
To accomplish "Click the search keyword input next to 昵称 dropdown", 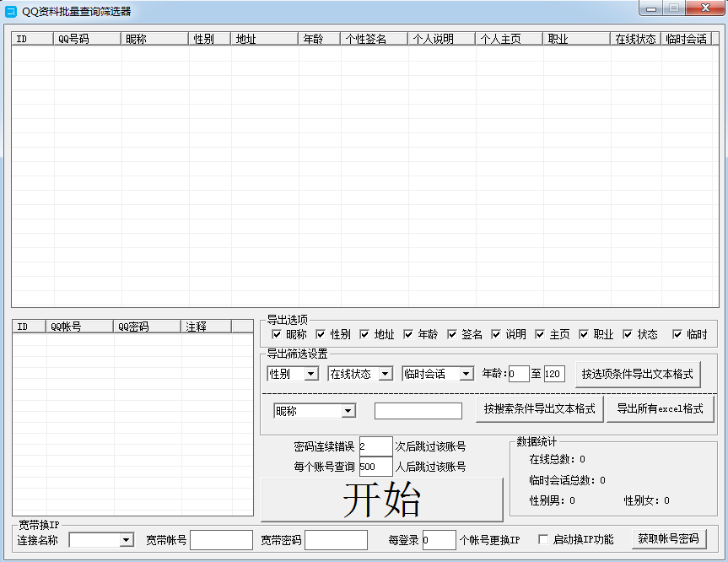I will pyautogui.click(x=418, y=411).
